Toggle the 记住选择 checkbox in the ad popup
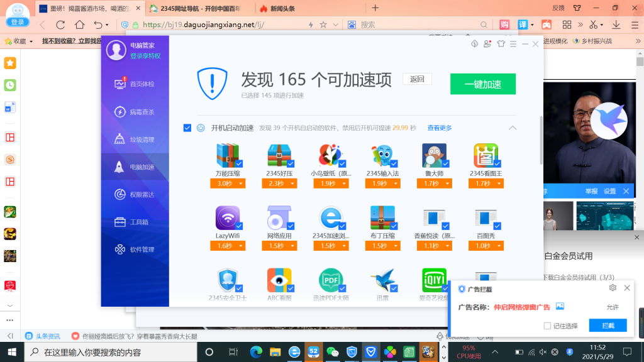The height and width of the screenshot is (362, 644). (x=547, y=326)
